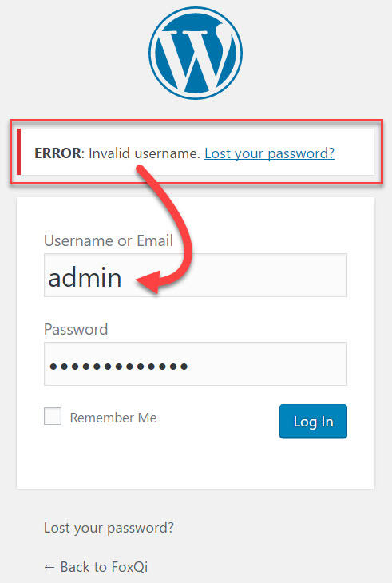Click the Remember Me label text
Image resolution: width=392 pixels, height=583 pixels.
coord(113,418)
